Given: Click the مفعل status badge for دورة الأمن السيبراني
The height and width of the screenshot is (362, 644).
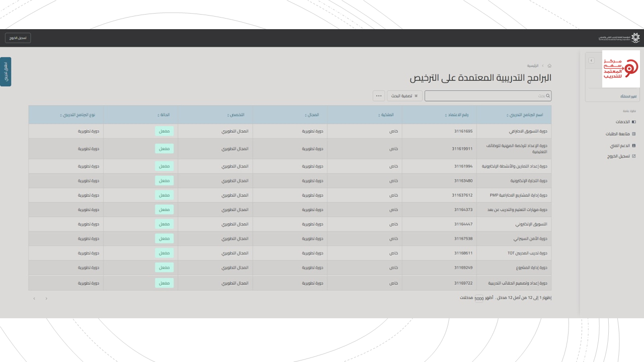Looking at the screenshot, I should [164, 239].
